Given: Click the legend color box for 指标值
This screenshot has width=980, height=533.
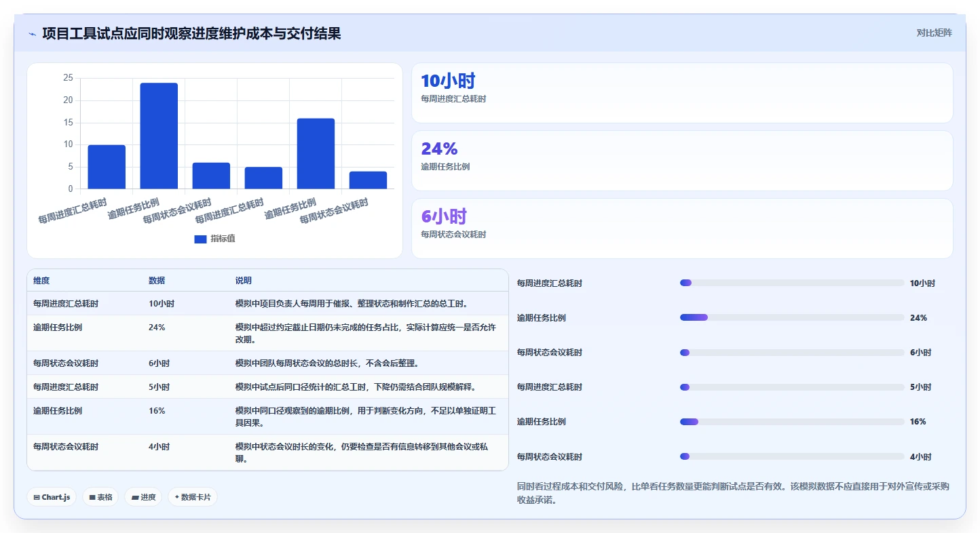Looking at the screenshot, I should coord(200,239).
